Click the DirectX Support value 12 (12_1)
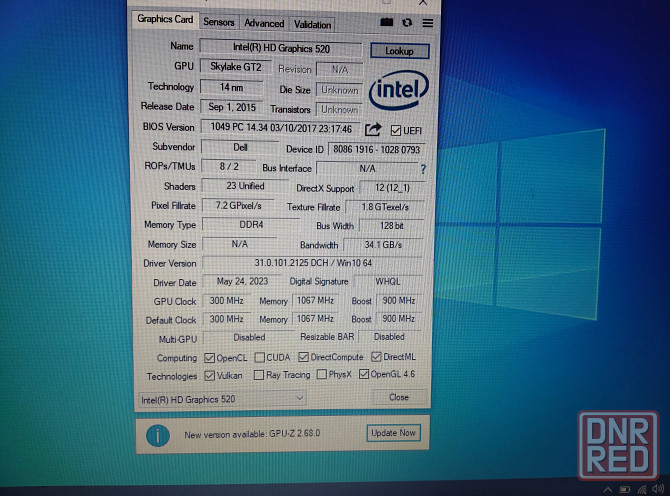The width and height of the screenshot is (670, 496). tap(392, 188)
